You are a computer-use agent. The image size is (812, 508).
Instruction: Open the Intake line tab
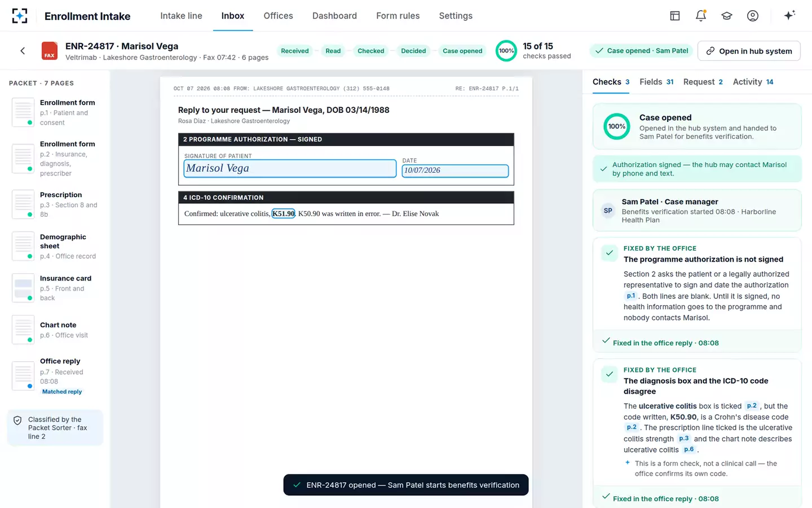(181, 16)
